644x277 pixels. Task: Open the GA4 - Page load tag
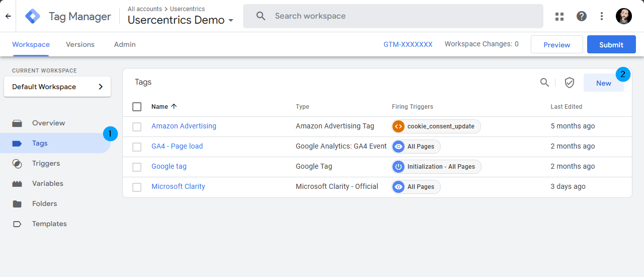[177, 146]
